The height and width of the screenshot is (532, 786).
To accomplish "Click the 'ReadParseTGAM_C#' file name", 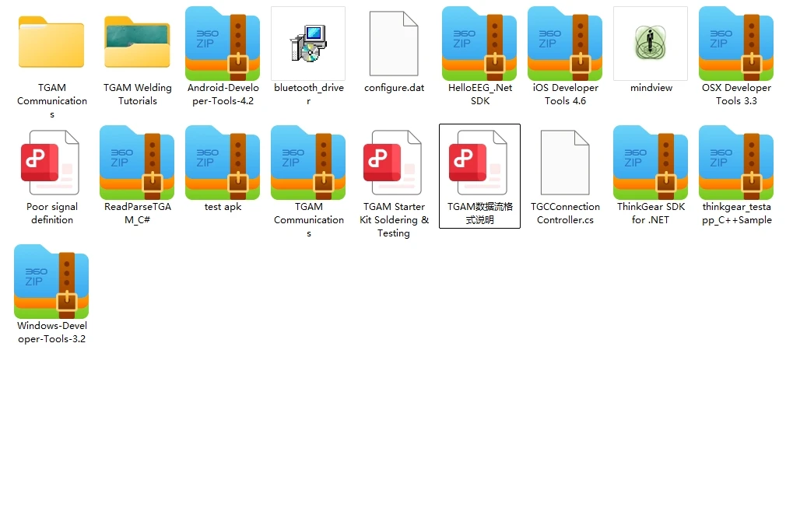I will pos(137,213).
